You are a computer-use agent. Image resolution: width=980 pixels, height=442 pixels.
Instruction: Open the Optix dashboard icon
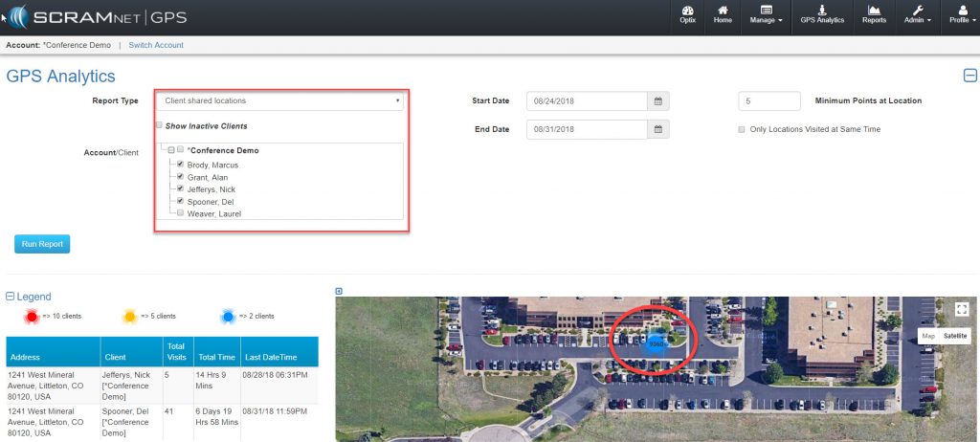click(x=687, y=14)
